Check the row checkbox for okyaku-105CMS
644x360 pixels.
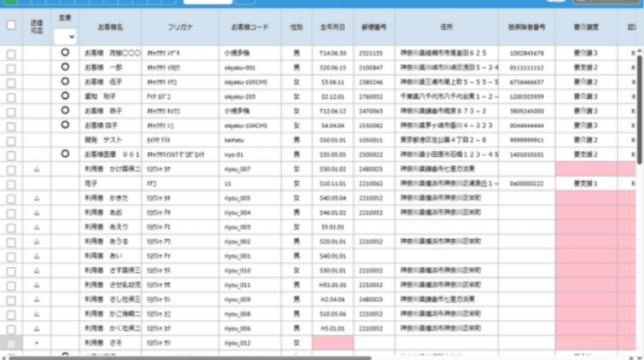coord(11,83)
